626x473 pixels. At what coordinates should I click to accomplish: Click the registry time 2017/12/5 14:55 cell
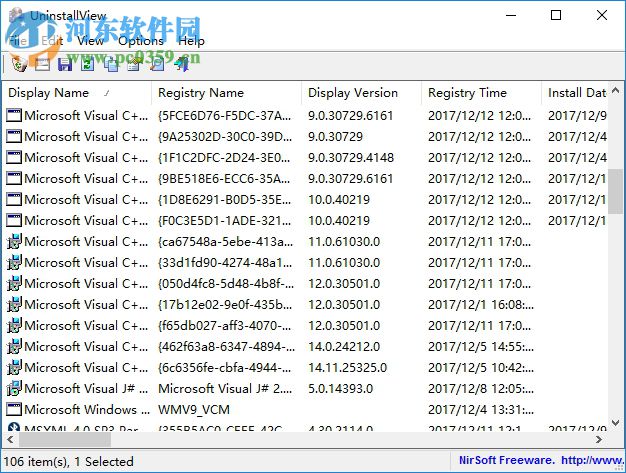(x=481, y=346)
